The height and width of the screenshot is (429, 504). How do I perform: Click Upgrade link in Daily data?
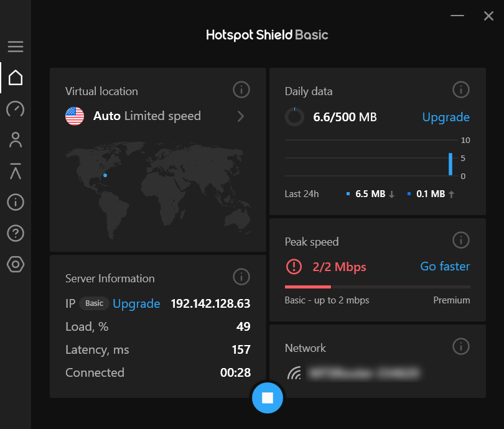coord(446,118)
